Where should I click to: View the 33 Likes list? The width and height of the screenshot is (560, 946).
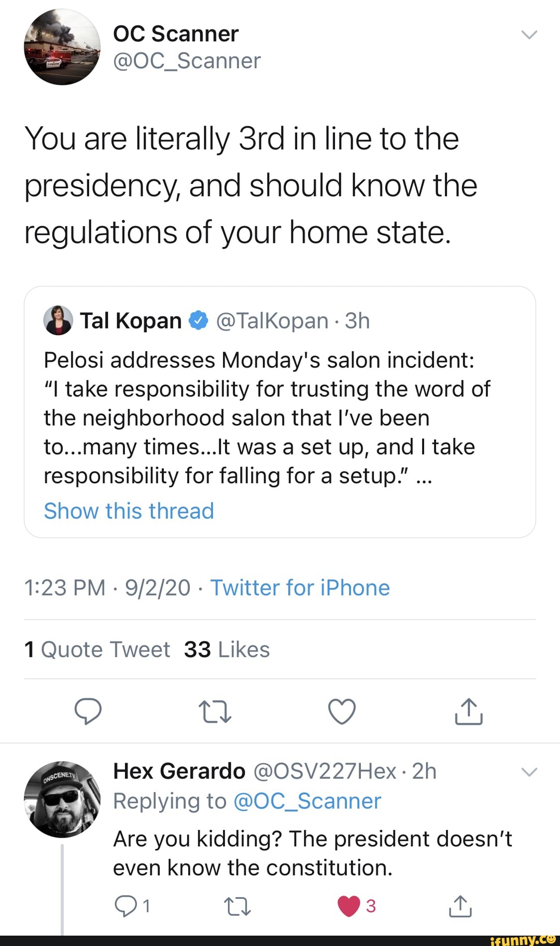coord(227,650)
